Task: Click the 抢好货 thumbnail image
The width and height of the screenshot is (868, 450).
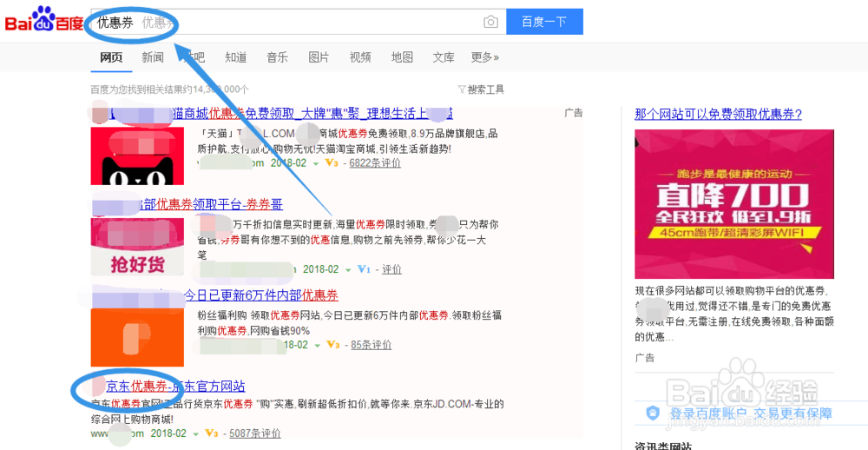Action: (137, 248)
